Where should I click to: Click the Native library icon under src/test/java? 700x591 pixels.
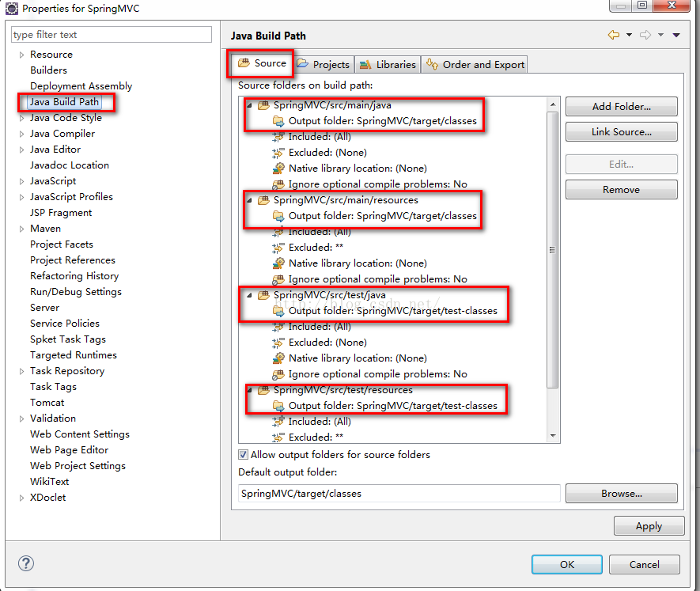[278, 358]
